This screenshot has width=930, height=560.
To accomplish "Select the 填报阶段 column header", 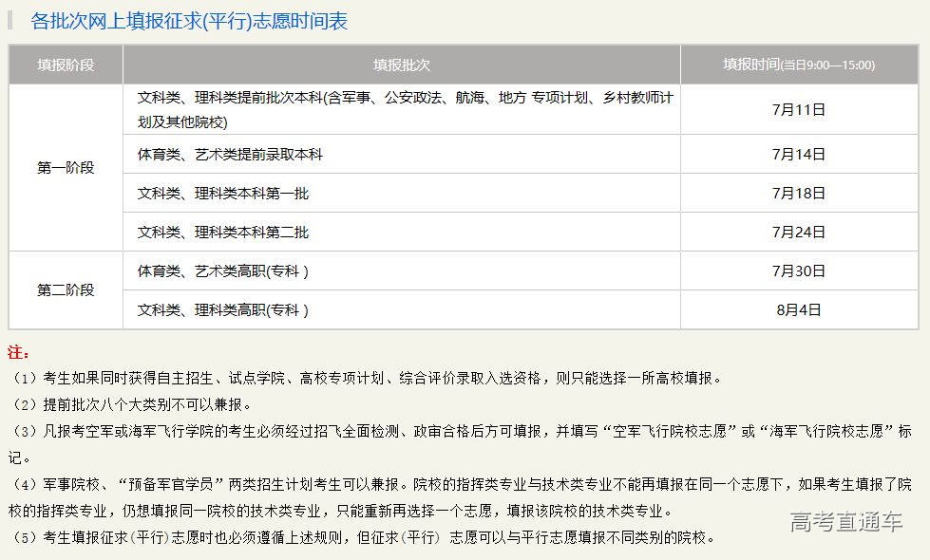I will (66, 65).
